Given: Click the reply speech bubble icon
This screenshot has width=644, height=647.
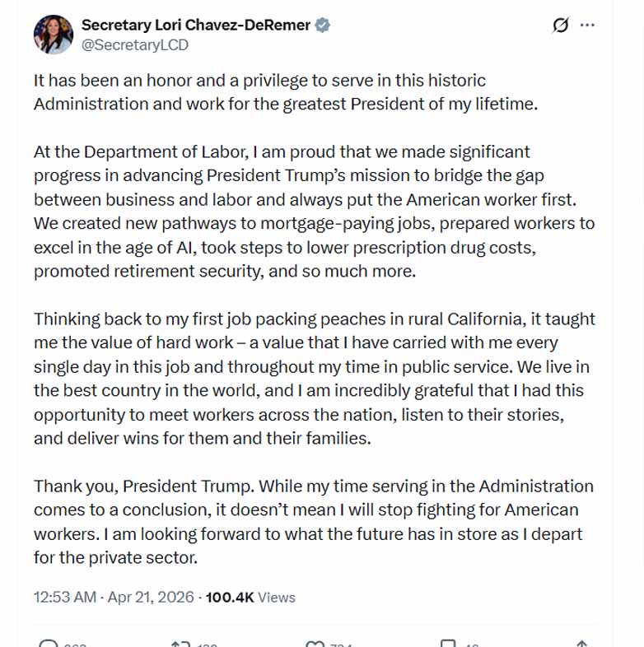Looking at the screenshot, I should pyautogui.click(x=49, y=644).
